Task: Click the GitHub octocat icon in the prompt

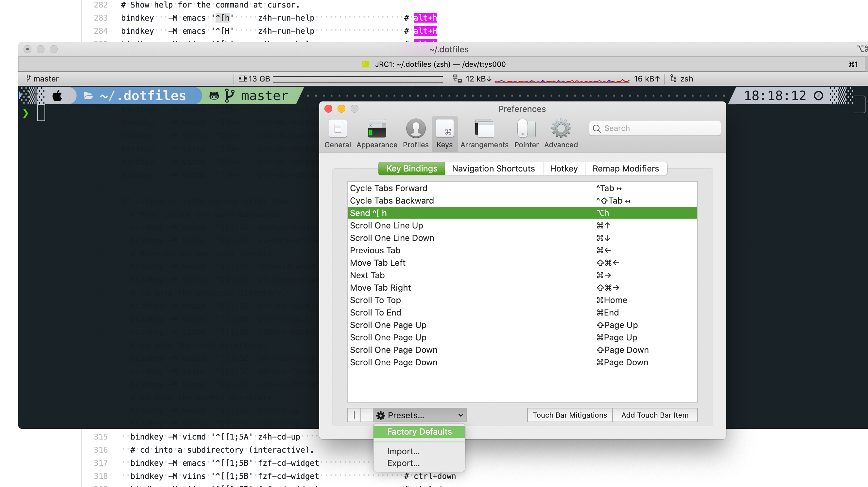Action: (214, 95)
